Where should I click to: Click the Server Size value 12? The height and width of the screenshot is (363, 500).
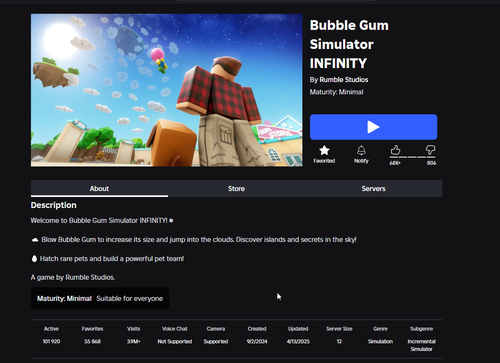[x=339, y=341]
